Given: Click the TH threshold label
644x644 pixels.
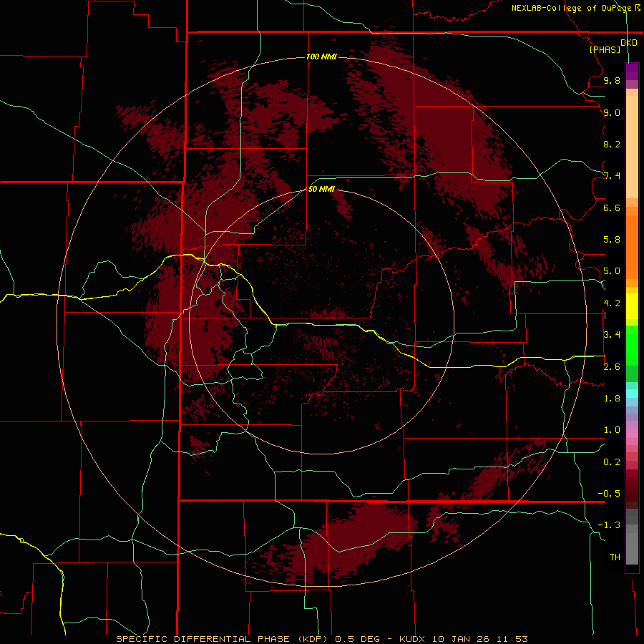Looking at the screenshot, I should tap(615, 557).
